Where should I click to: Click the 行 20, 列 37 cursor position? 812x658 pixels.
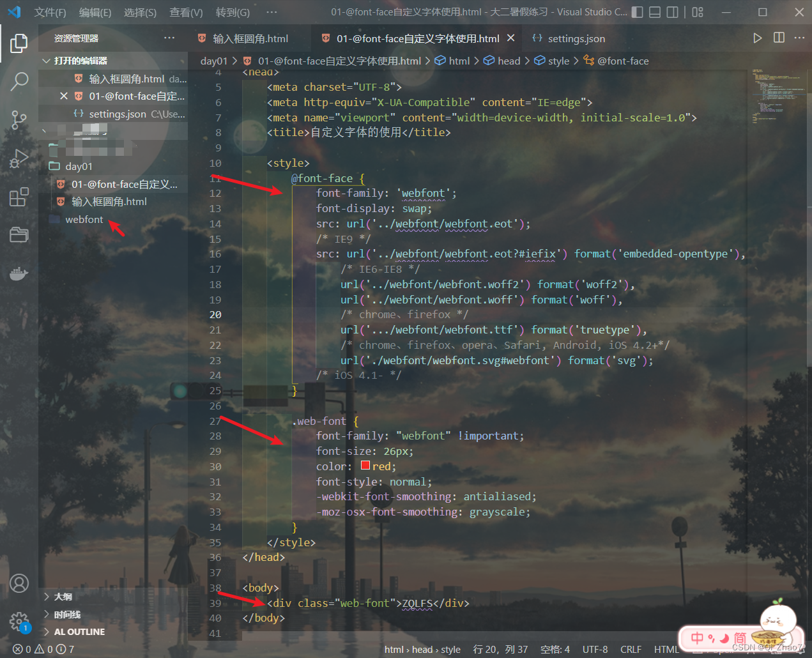500,649
